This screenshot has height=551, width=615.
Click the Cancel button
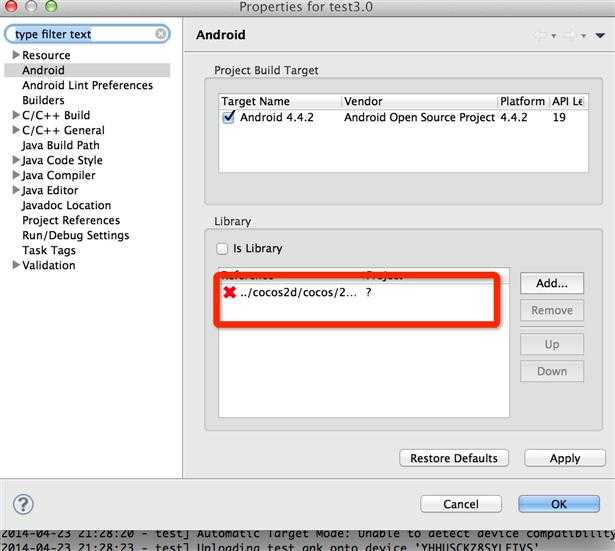point(461,504)
